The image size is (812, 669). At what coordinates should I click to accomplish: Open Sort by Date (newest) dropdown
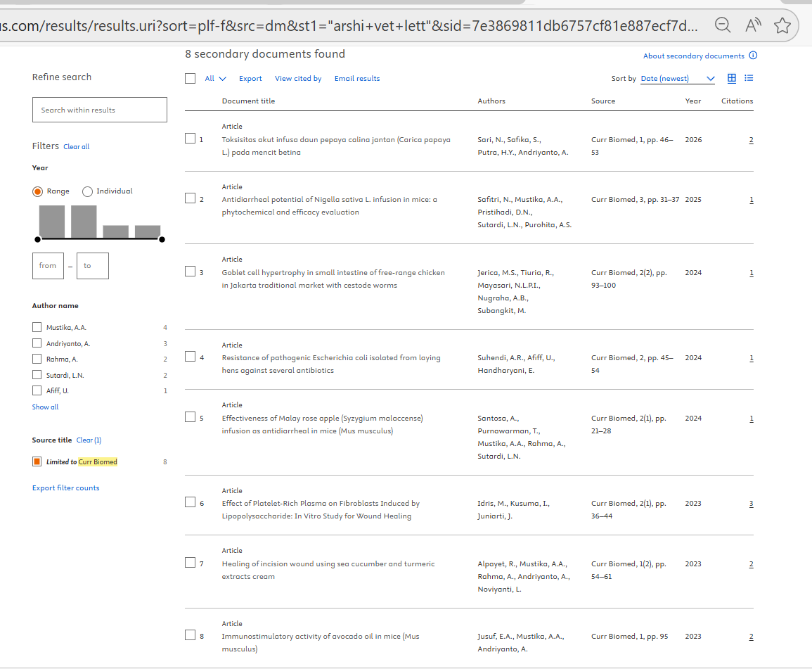677,79
